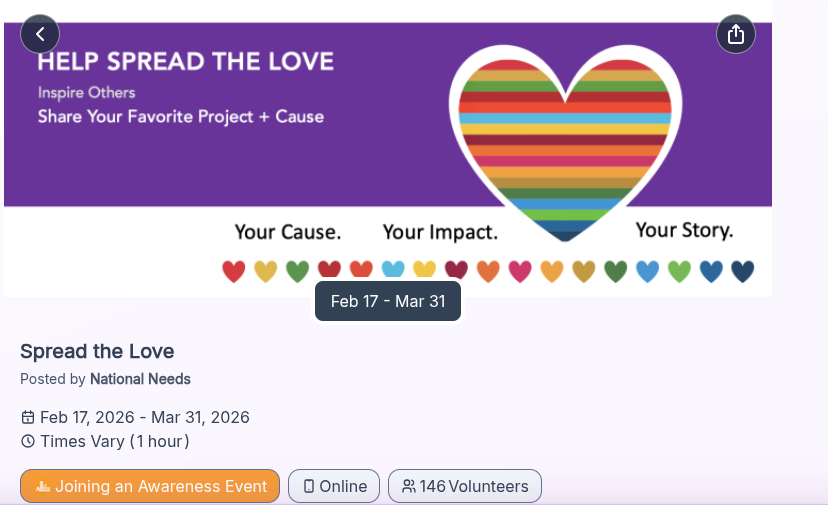Go back using the arrow button
Screen dimensions: 828x522
(40, 34)
